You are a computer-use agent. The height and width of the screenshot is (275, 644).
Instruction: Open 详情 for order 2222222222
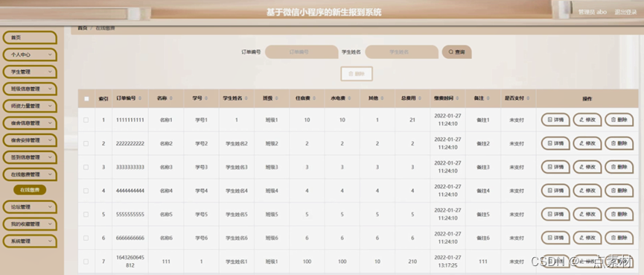[x=555, y=143]
